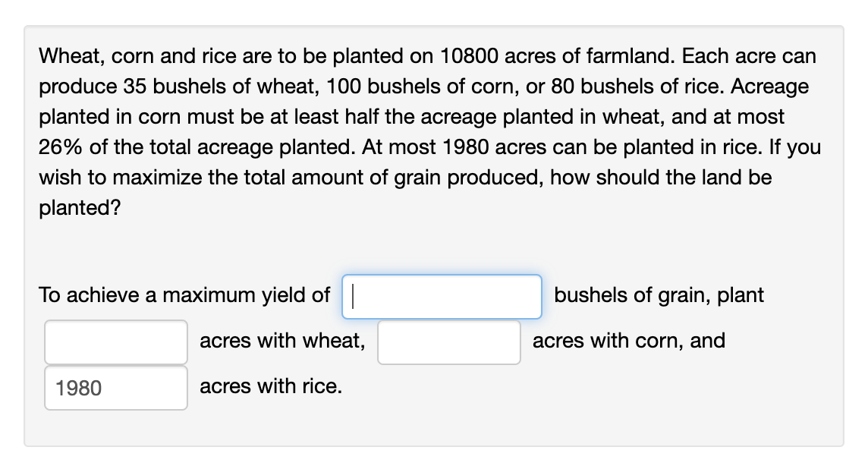The width and height of the screenshot is (868, 466).
Task: Click the word "planted?" ending the question
Action: pos(80,208)
